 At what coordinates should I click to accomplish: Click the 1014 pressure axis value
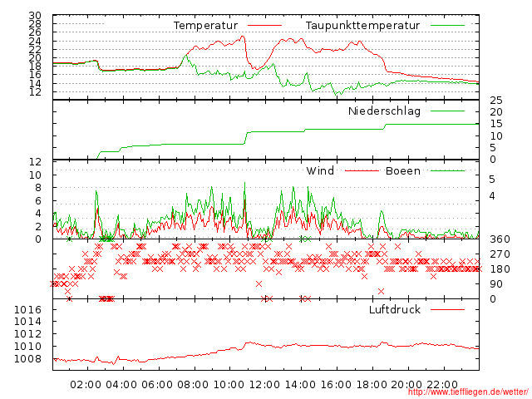coord(27,322)
